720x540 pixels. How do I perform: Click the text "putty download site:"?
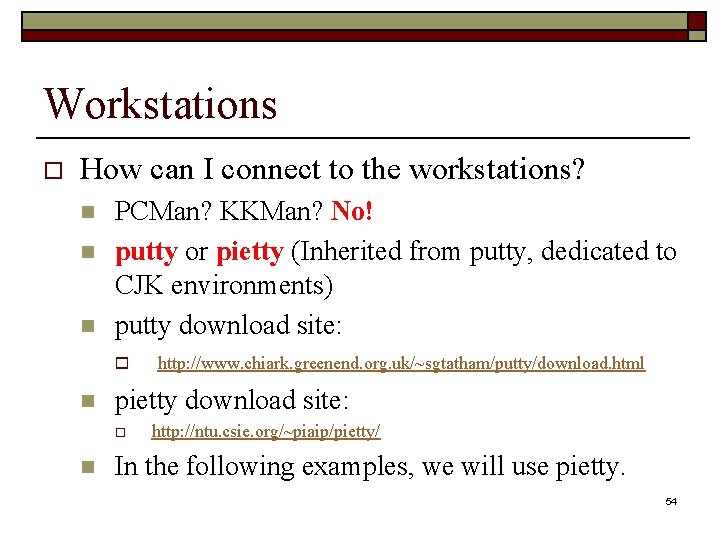tap(228, 326)
